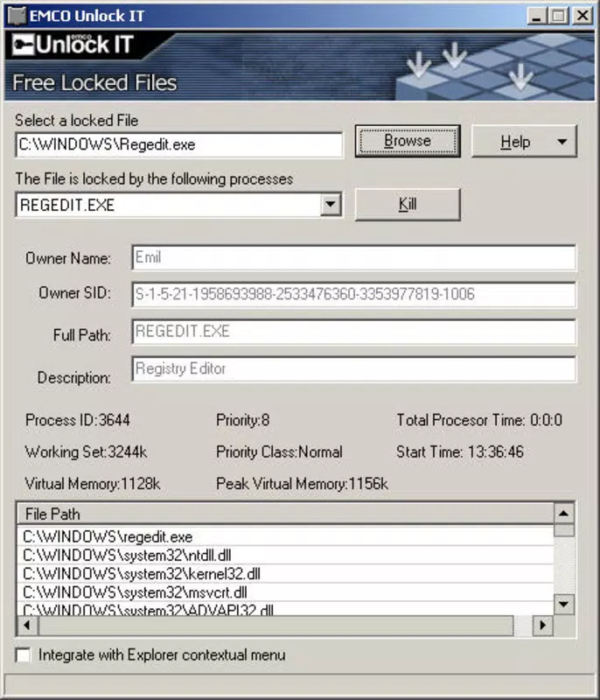Click the Owner SID field
This screenshot has width=600, height=700.
[x=353, y=295]
